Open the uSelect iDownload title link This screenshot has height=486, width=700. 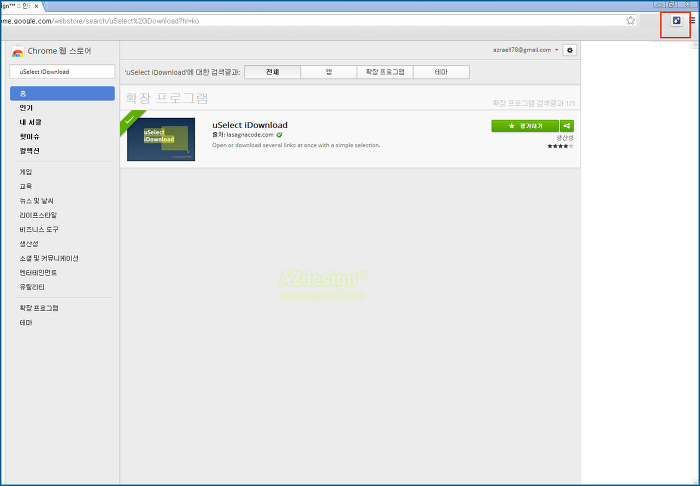click(250, 125)
